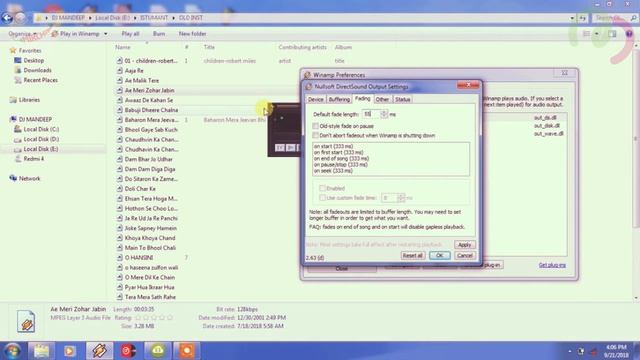Click the orange taskbar application icon
This screenshot has height=360, width=640.
[x=187, y=351]
